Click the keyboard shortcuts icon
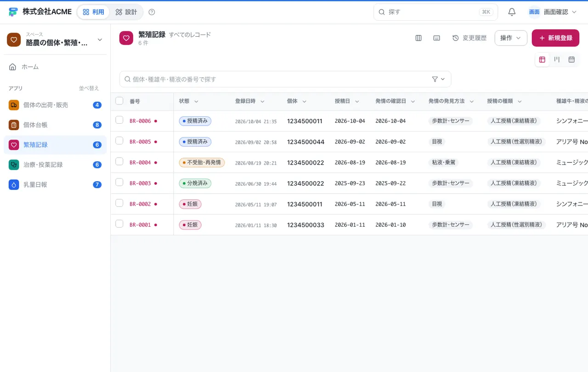 pos(437,38)
